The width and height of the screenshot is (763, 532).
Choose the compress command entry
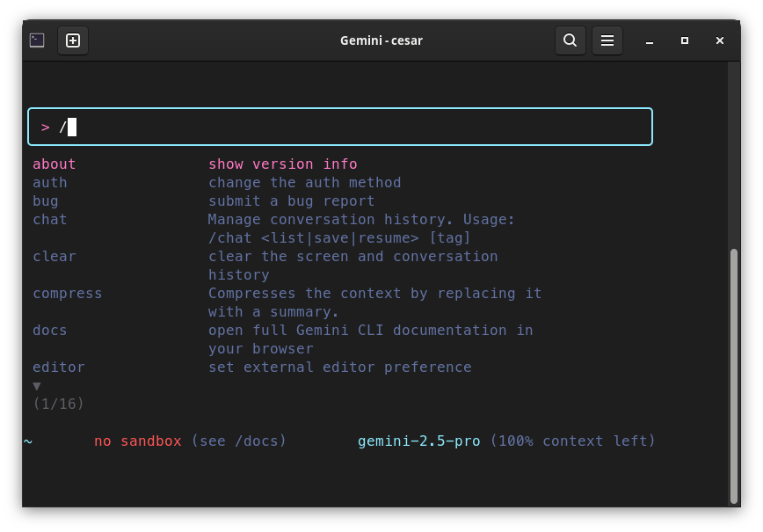[67, 294]
